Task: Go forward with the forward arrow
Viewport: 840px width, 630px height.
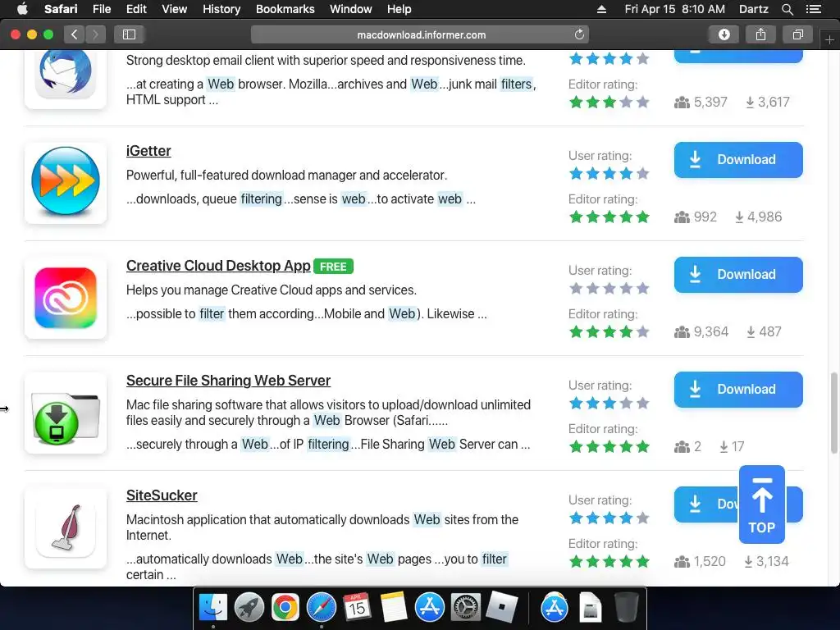Action: point(95,34)
